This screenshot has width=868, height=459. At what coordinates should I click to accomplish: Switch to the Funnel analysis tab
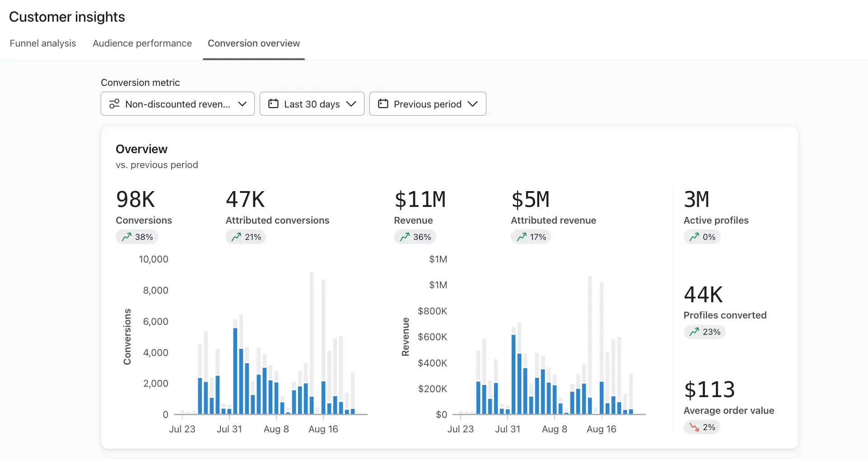tap(43, 43)
